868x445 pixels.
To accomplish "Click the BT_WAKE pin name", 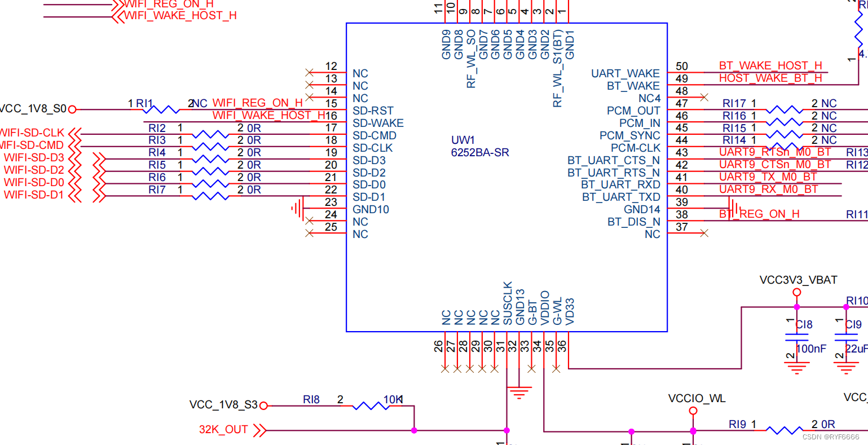I will (633, 86).
